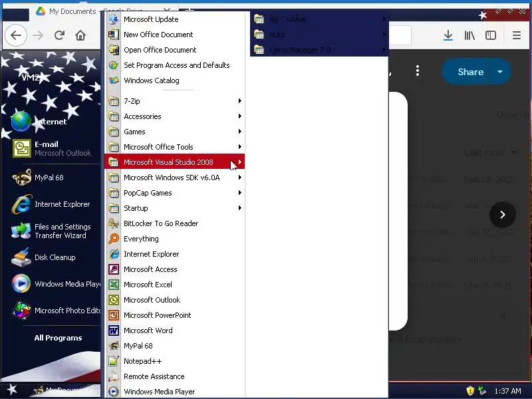Viewport: 532px width, 399px height.
Task: Click the security shield tray icon
Action: click(470, 391)
